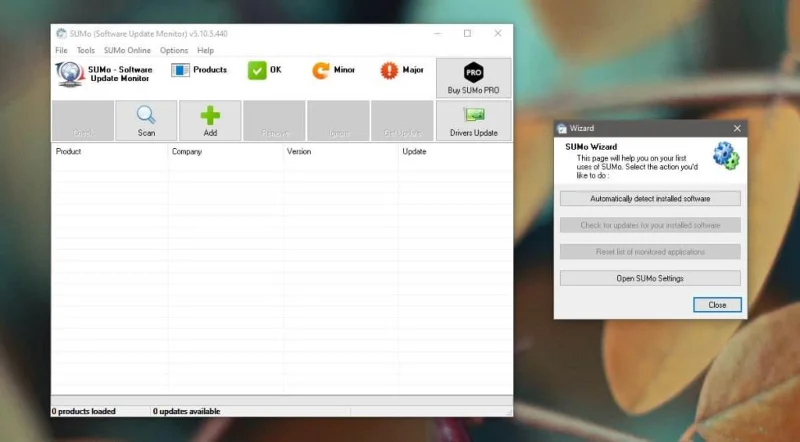Click the greyed-out Get Update toolbar button
This screenshot has height=442, width=800.
coord(402,120)
